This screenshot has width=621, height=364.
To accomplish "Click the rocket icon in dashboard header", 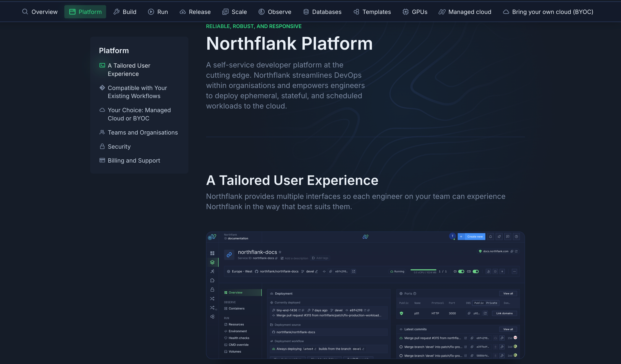I will point(499,236).
